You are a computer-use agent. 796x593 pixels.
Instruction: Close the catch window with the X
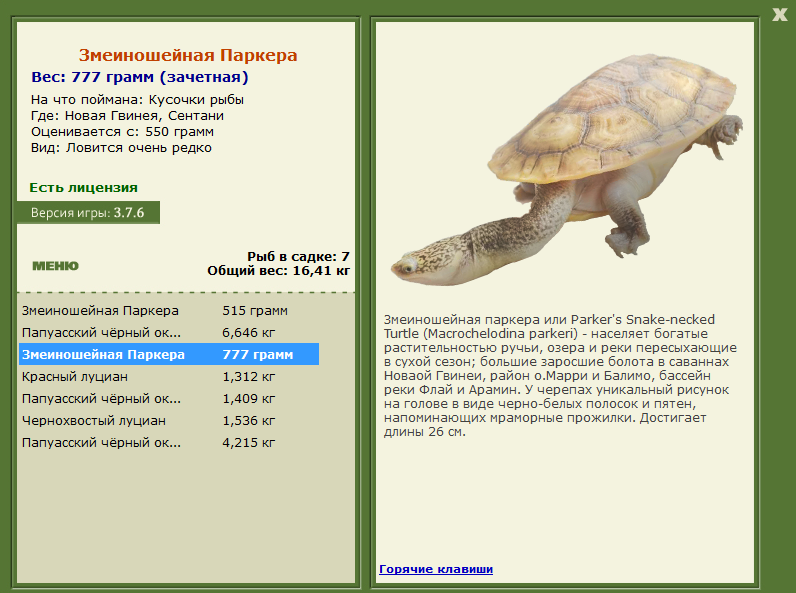779,14
